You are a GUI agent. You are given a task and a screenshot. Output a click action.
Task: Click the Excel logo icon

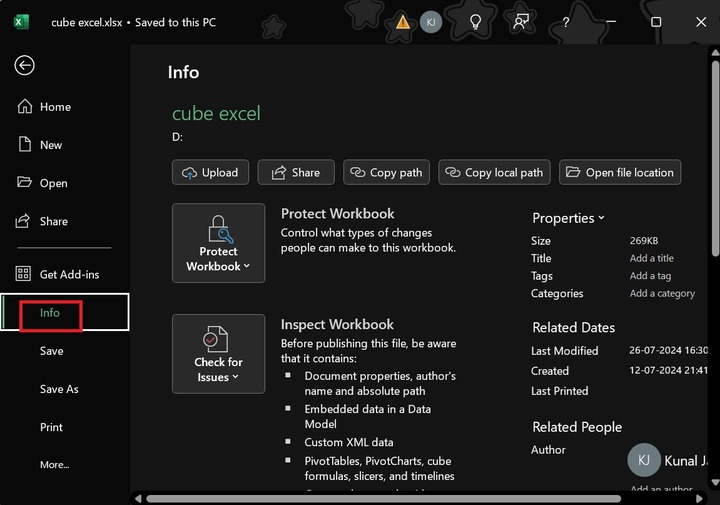23,21
